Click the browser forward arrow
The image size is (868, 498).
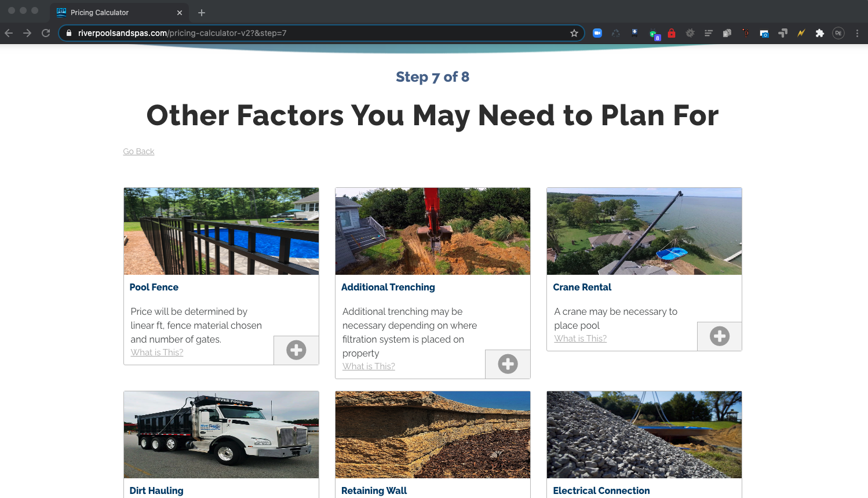[27, 33]
